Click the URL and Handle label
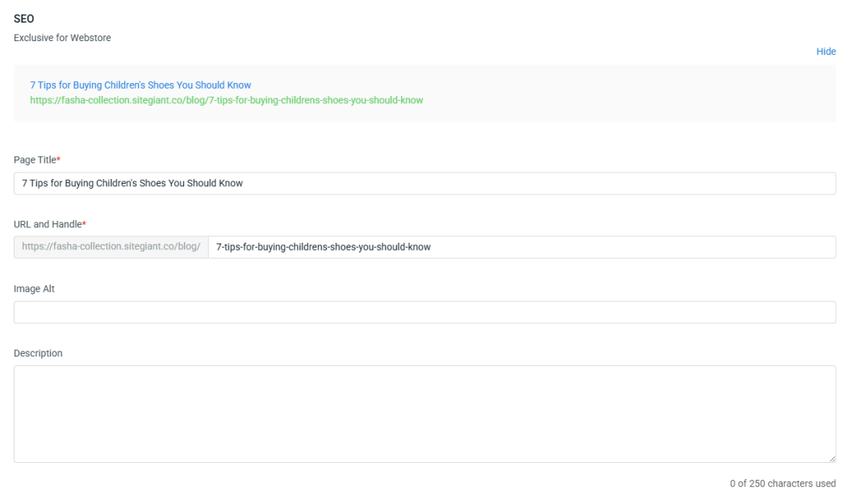The width and height of the screenshot is (852, 504). (x=47, y=224)
